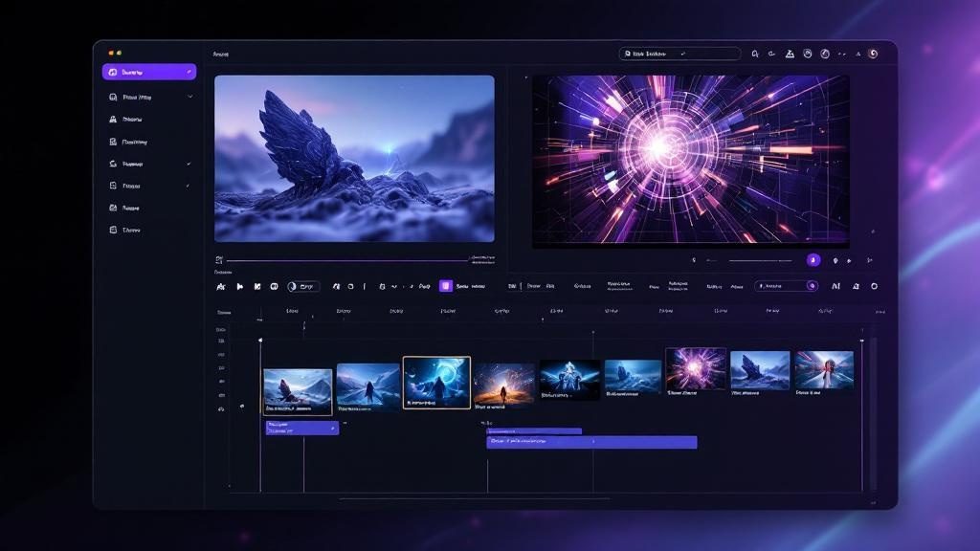The height and width of the screenshot is (551, 980).
Task: Select the highlighted purple sidebar item
Action: coord(148,72)
